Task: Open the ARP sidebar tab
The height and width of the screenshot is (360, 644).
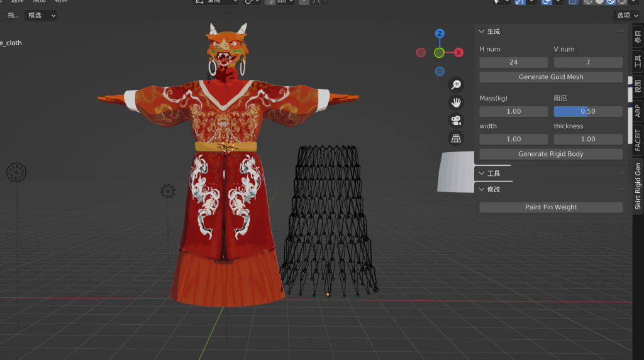Action: (x=638, y=111)
